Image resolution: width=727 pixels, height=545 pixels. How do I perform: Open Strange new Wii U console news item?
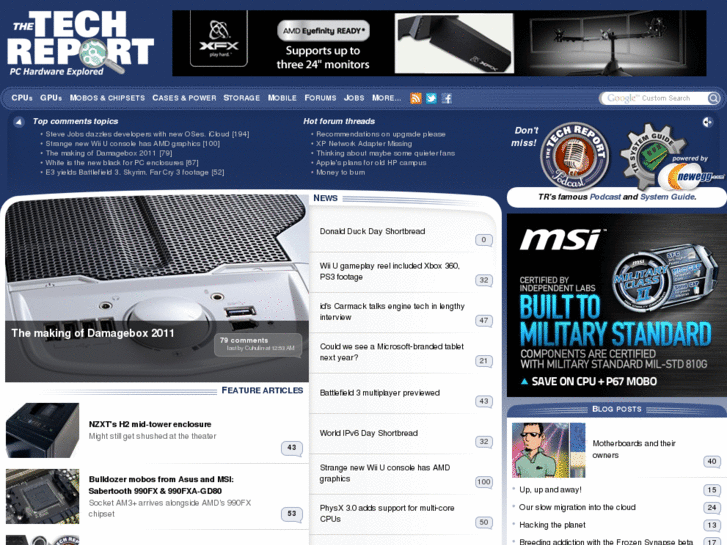coord(384,473)
